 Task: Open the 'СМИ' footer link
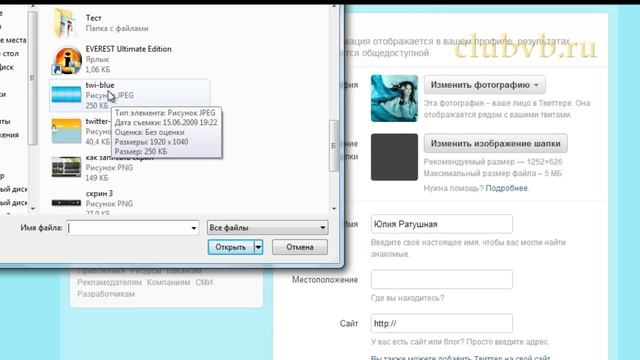(x=204, y=282)
